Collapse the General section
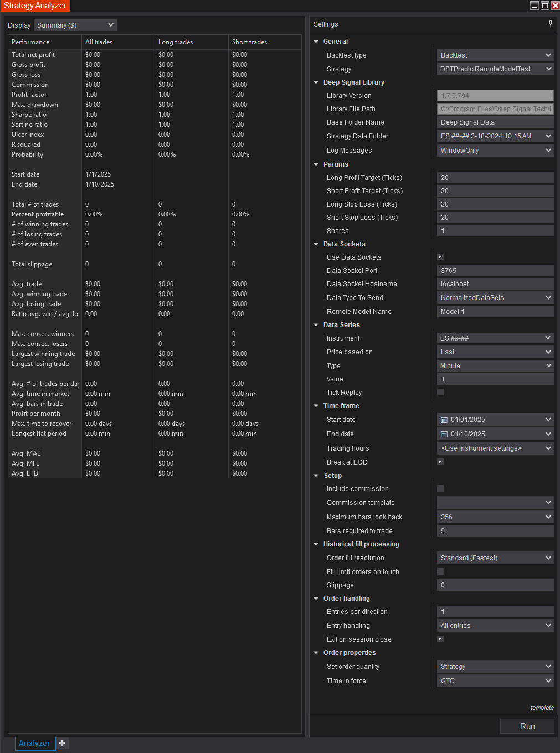560x753 pixels. pos(316,42)
